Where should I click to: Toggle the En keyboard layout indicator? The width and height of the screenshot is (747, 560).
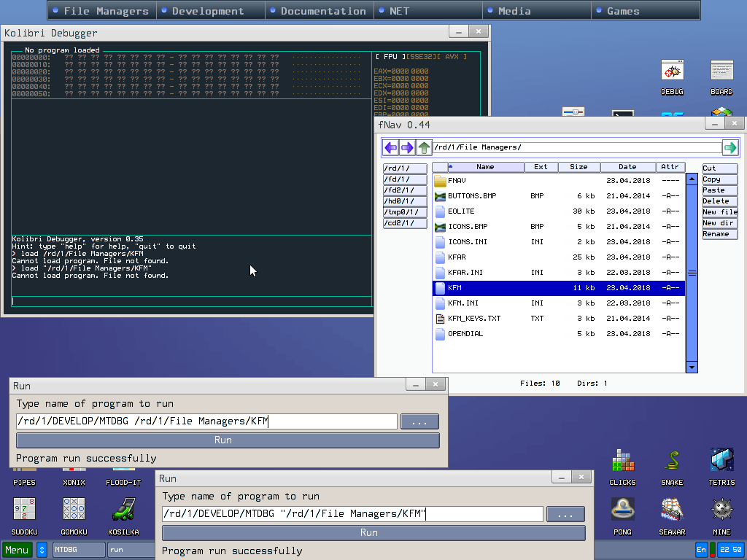[x=702, y=550]
